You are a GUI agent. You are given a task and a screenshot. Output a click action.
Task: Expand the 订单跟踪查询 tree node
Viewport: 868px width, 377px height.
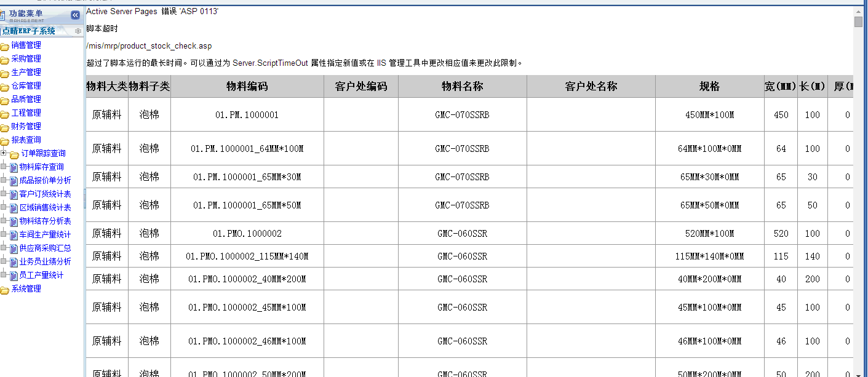click(4, 153)
